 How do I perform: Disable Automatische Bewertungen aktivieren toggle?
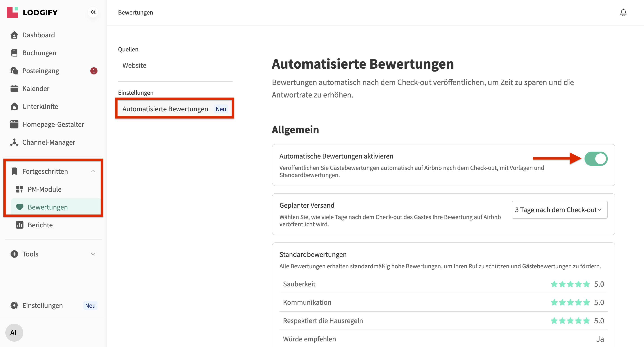[x=596, y=159]
